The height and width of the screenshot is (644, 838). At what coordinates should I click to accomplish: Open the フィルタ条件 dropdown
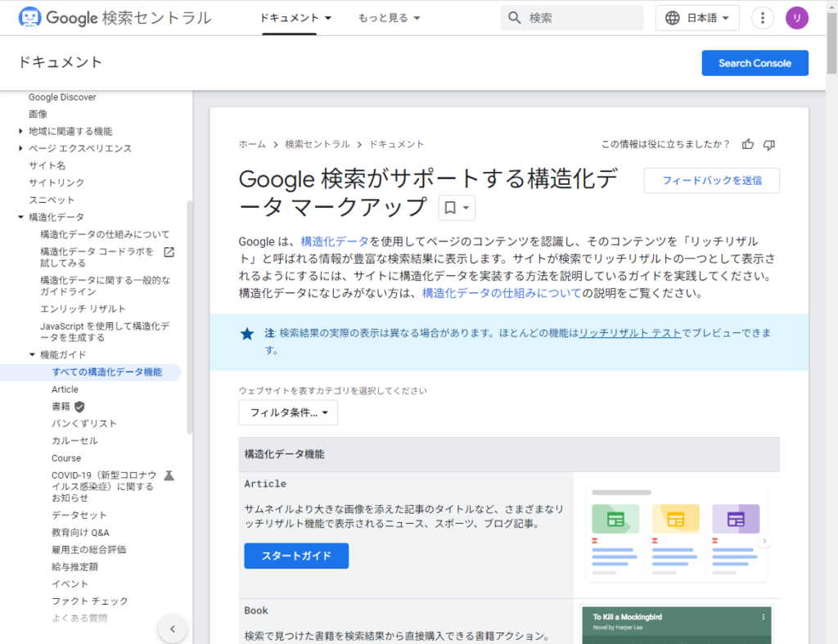pos(288,412)
